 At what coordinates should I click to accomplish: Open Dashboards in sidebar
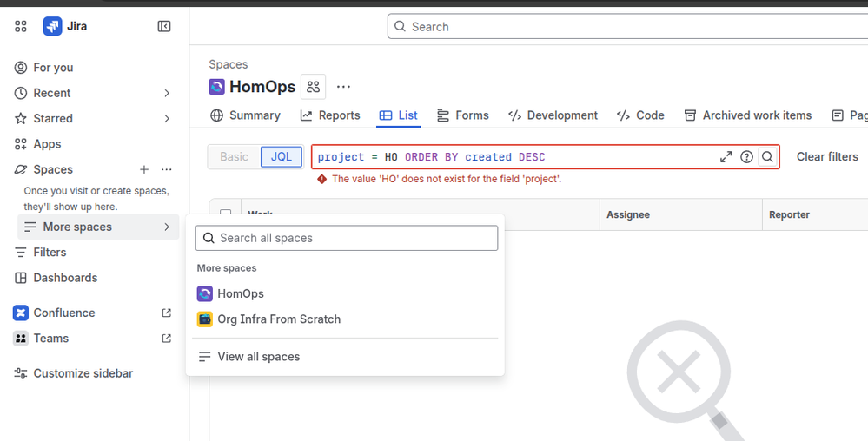pos(65,278)
